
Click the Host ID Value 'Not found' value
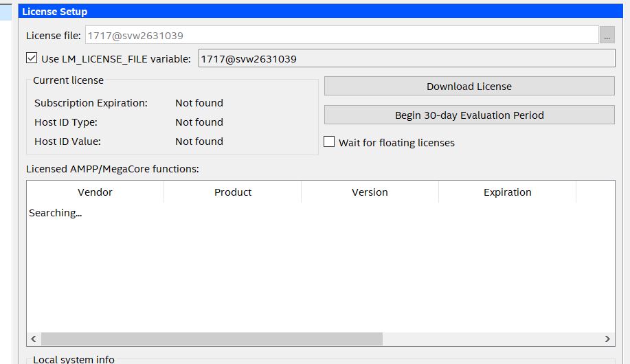tap(199, 141)
